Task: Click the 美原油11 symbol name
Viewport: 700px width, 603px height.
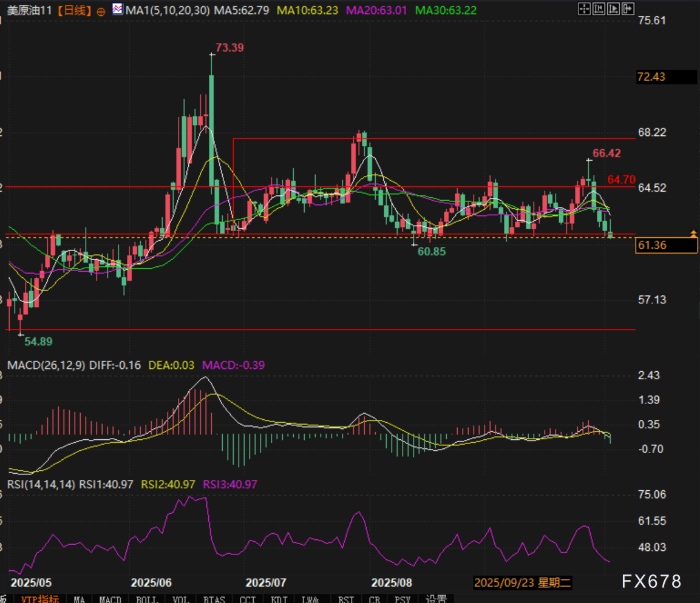Action: pyautogui.click(x=29, y=10)
